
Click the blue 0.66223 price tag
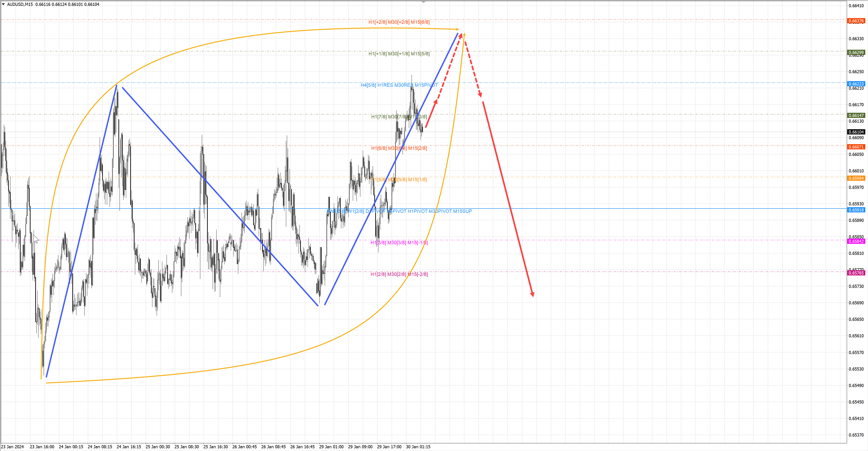coord(856,84)
